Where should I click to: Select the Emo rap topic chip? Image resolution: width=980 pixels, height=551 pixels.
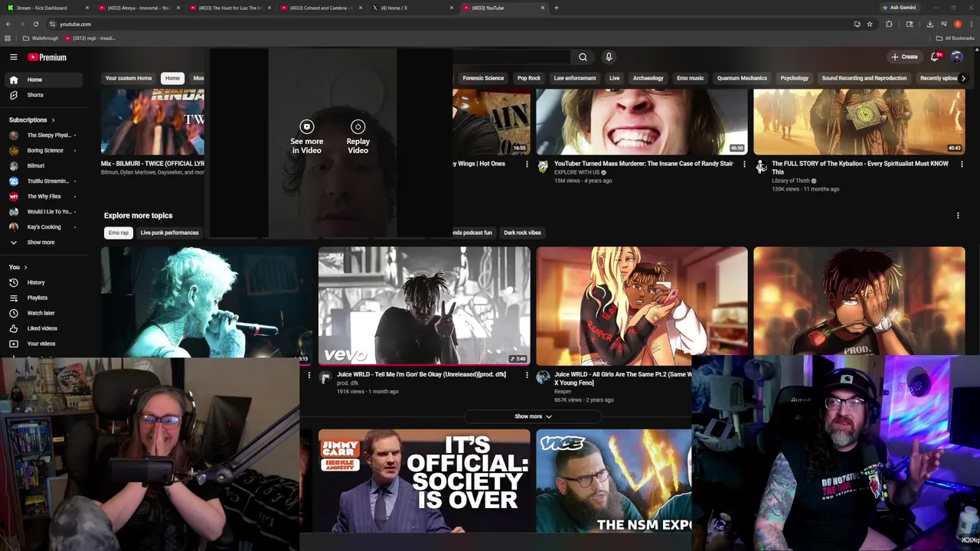click(x=119, y=233)
